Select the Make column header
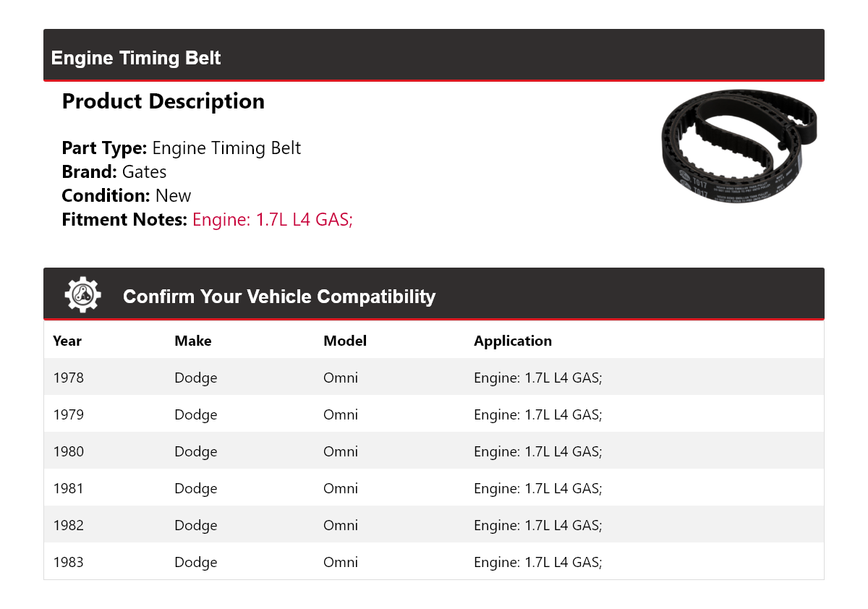The image size is (868, 609). (x=193, y=341)
